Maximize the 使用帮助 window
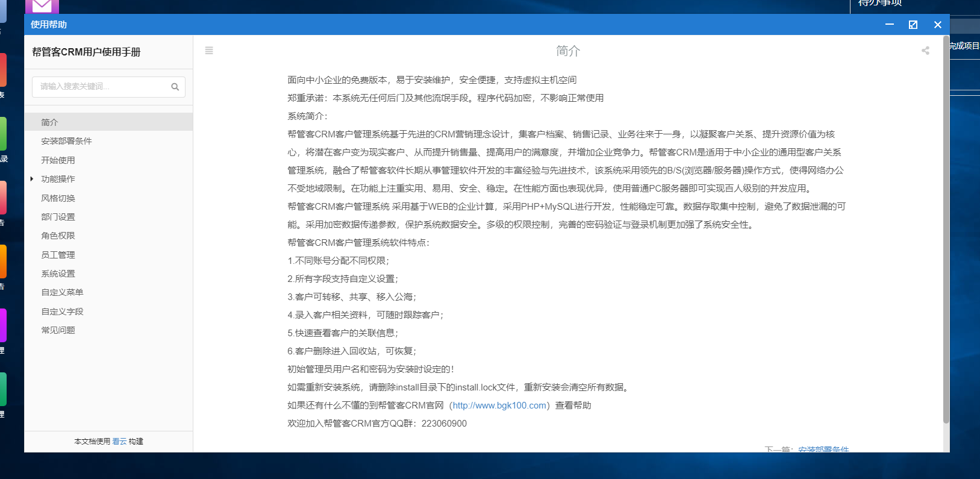 [913, 25]
